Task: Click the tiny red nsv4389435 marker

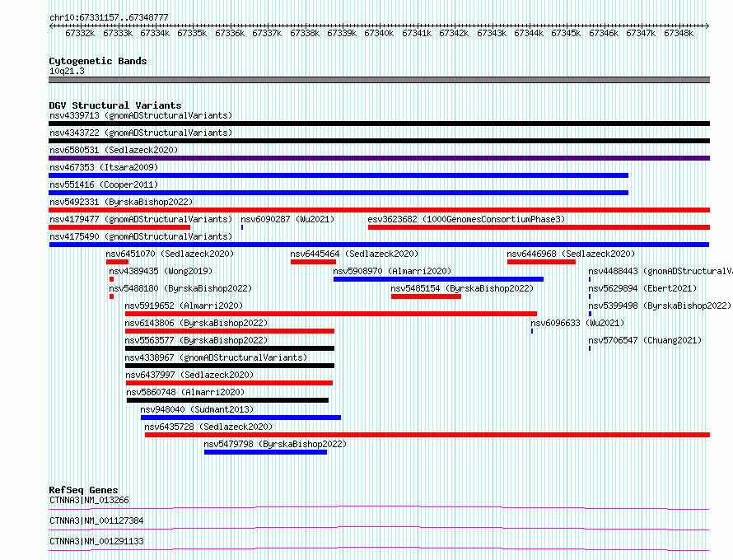Action: 111,279
